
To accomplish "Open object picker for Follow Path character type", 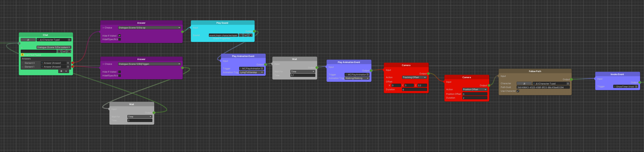I will click(x=568, y=84).
